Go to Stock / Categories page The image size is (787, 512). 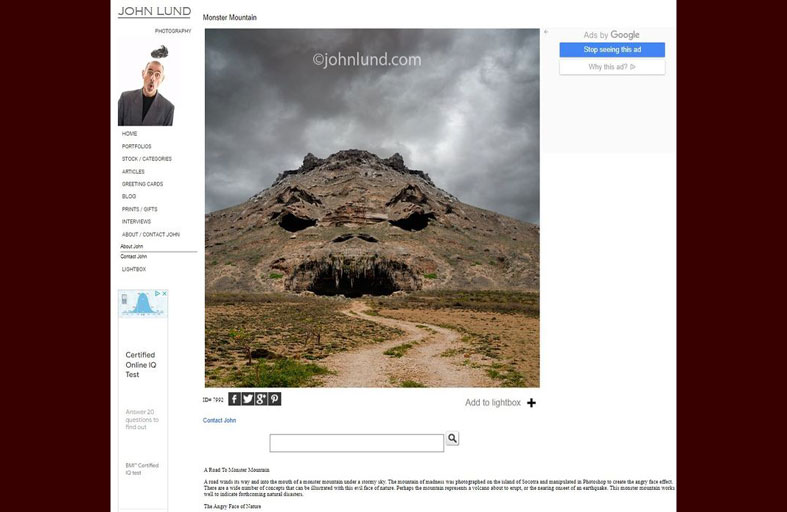(x=147, y=159)
